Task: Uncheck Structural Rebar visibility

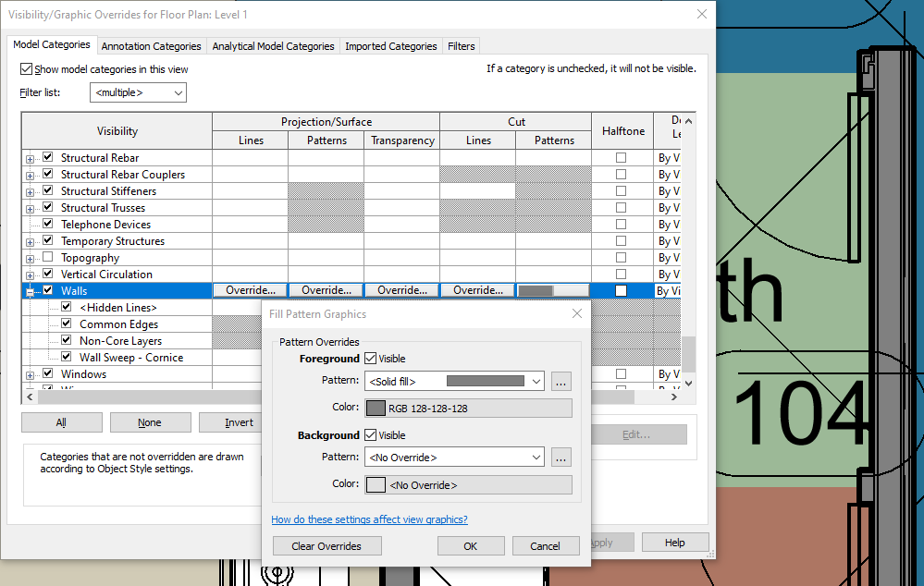Action: [48, 156]
